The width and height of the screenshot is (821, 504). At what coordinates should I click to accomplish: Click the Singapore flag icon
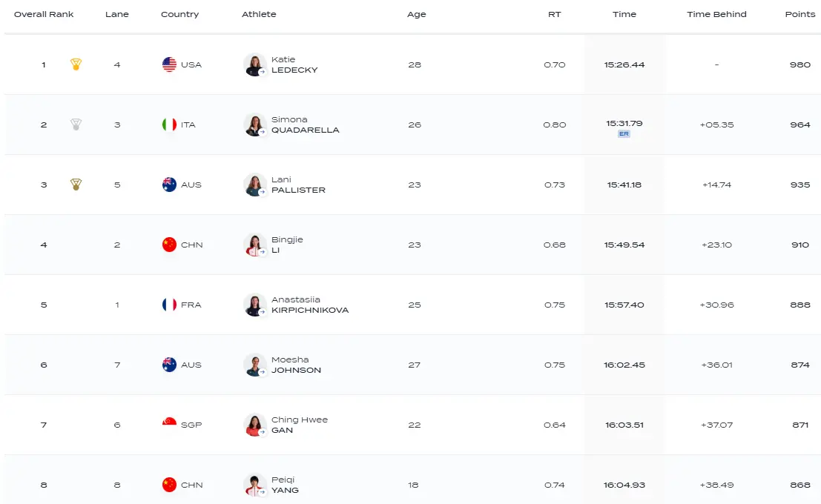tap(169, 425)
